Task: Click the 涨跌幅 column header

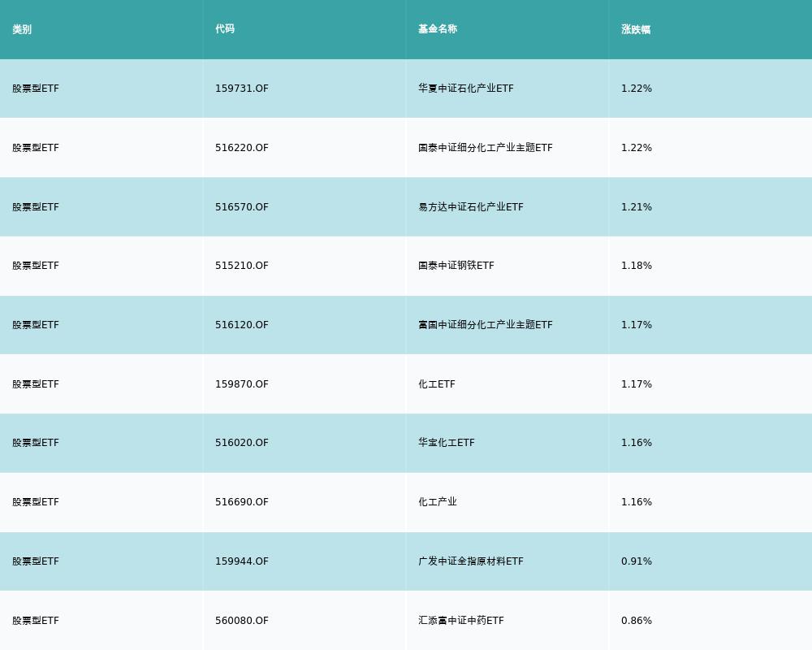Action: tap(636, 29)
